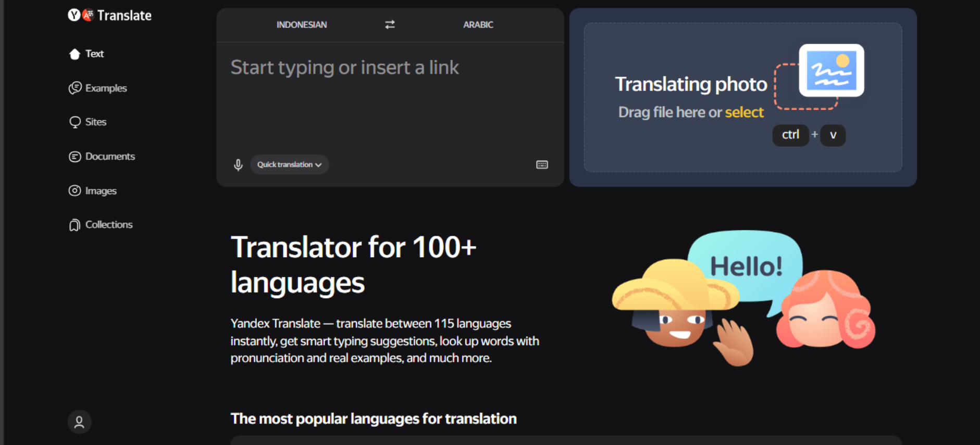Screen dimensions: 980x445
Task: Click the Yandex Translate logo
Action: (110, 15)
